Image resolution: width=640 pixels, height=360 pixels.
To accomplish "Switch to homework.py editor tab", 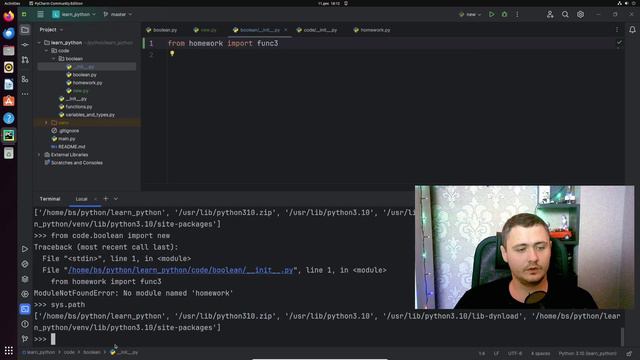I will [372, 30].
